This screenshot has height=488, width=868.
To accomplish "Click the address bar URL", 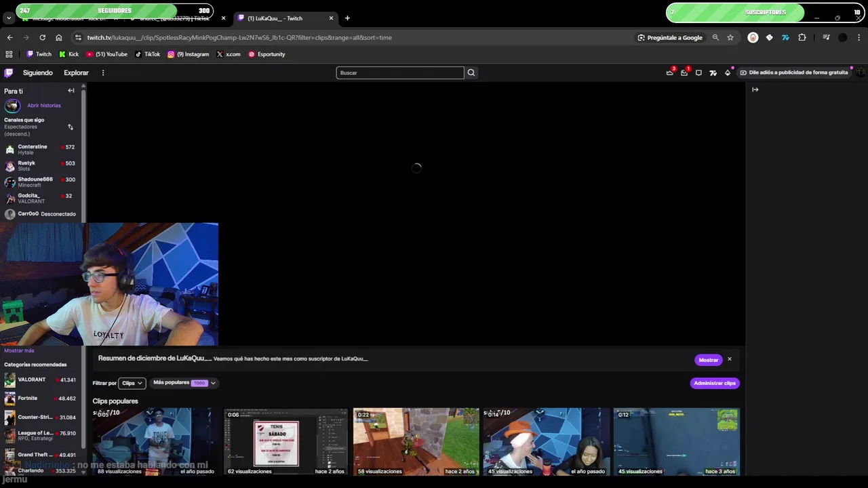I will (x=239, y=37).
